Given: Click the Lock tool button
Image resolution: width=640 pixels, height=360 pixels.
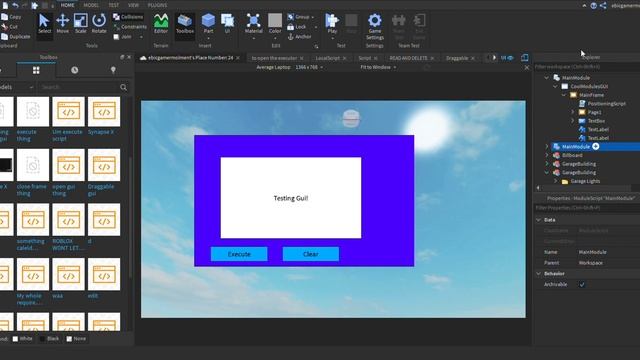Looking at the screenshot, I should pos(297,27).
